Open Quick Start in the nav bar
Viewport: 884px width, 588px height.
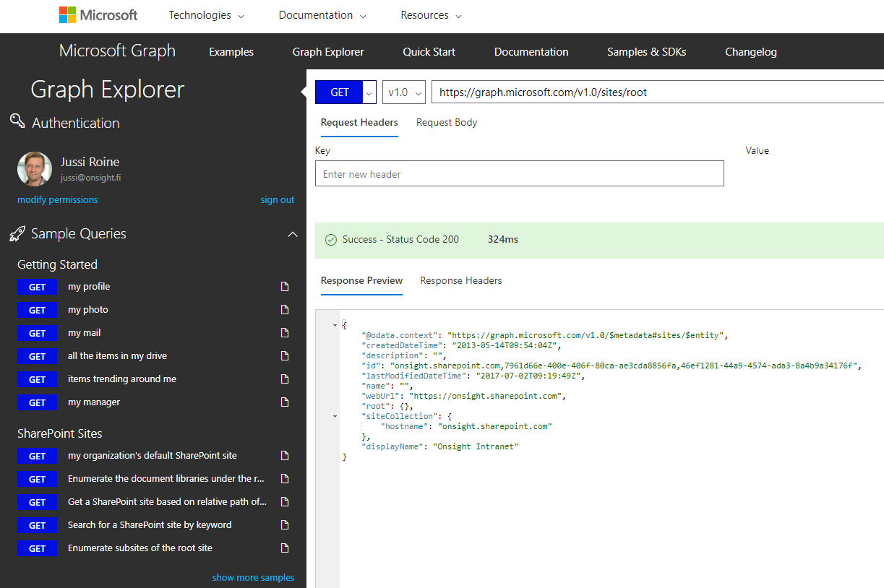pyautogui.click(x=429, y=52)
